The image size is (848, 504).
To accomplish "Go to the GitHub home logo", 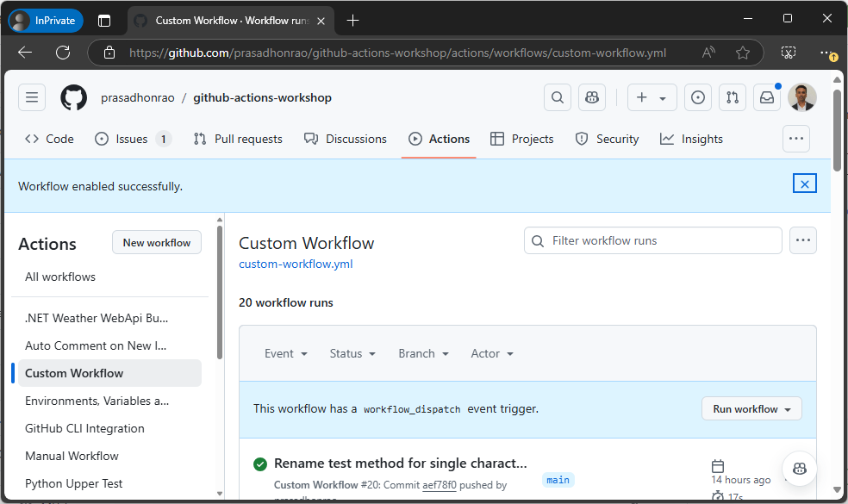I will click(x=73, y=97).
